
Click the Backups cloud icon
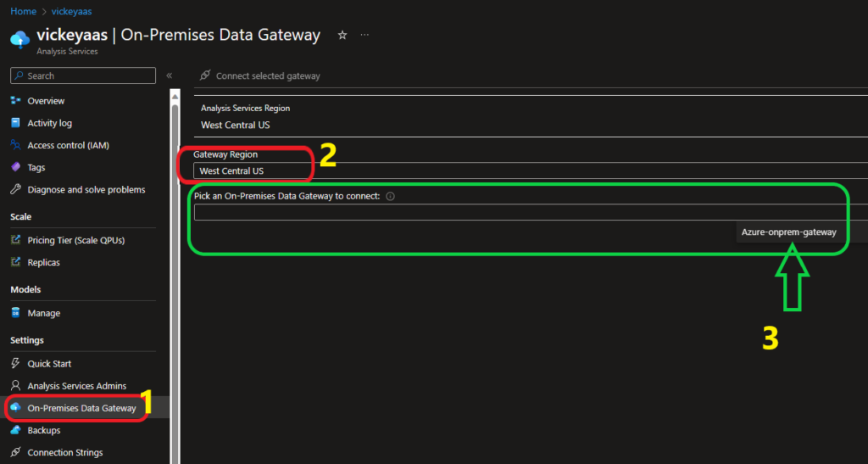[x=15, y=430]
